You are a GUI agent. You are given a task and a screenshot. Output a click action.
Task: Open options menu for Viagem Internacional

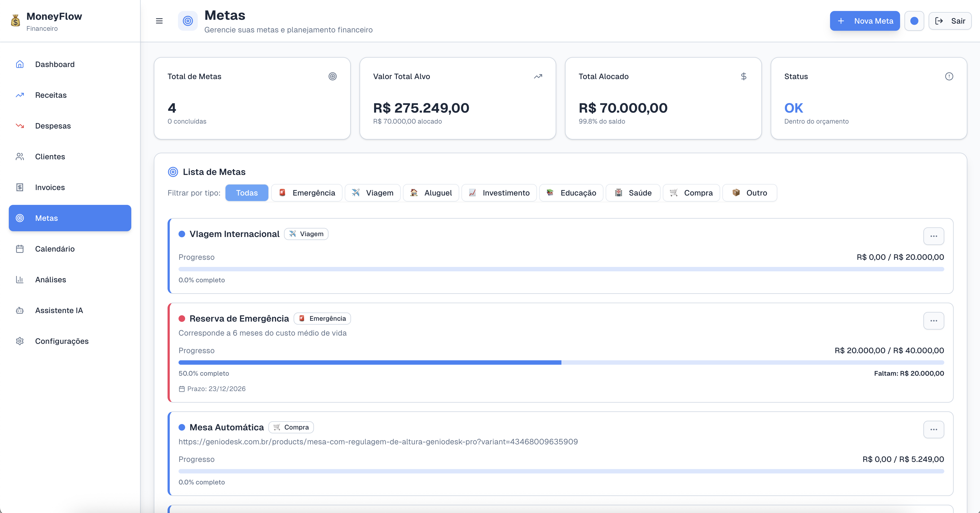[934, 236]
